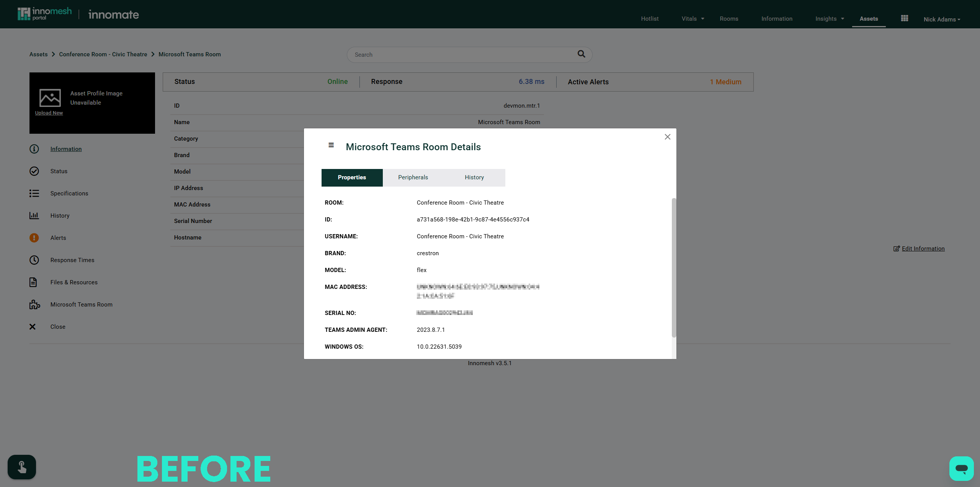Click the Microsoft Teams Room puzzle icon
The width and height of the screenshot is (980, 487).
[x=34, y=305]
